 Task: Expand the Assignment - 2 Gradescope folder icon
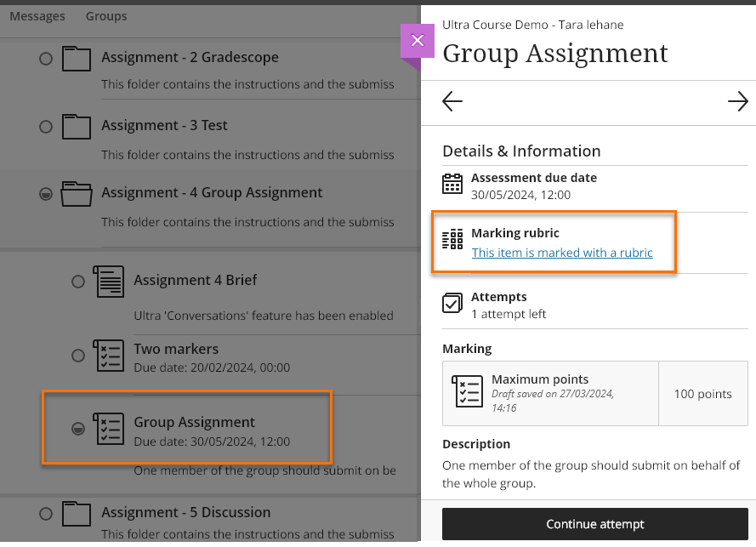pos(77,59)
